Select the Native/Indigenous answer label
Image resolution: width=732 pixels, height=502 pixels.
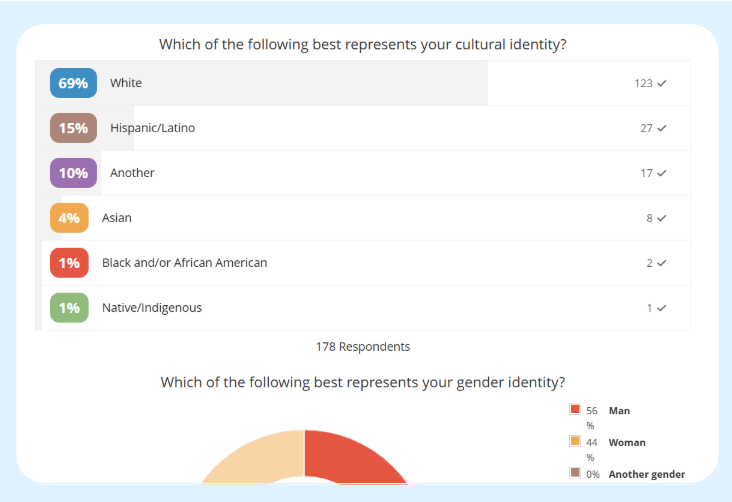click(x=152, y=308)
